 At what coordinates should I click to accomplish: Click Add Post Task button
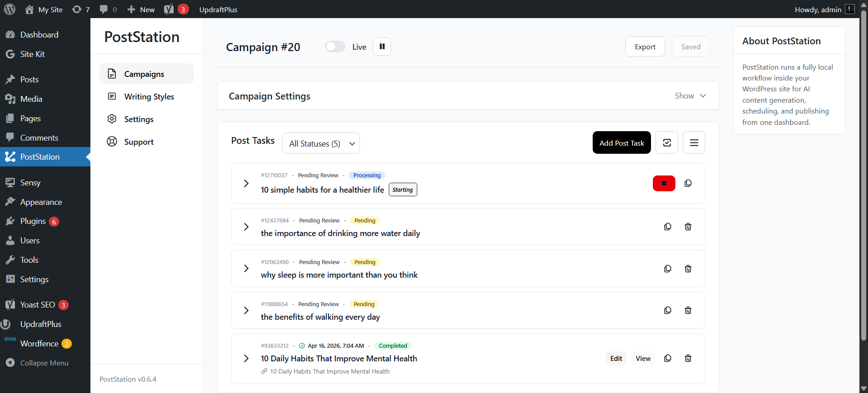[x=622, y=142]
